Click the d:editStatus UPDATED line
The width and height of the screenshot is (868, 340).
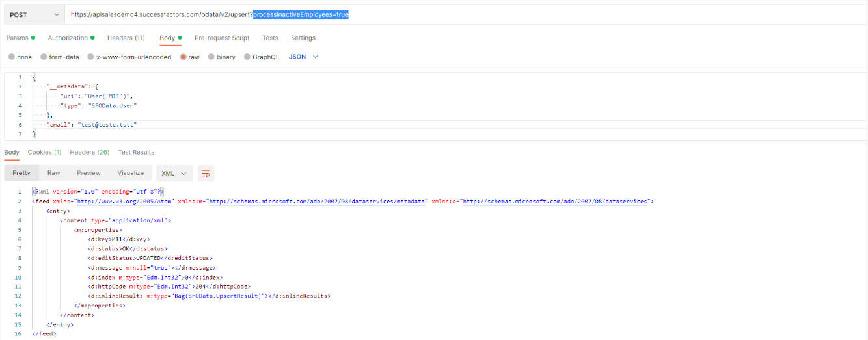coord(150,258)
